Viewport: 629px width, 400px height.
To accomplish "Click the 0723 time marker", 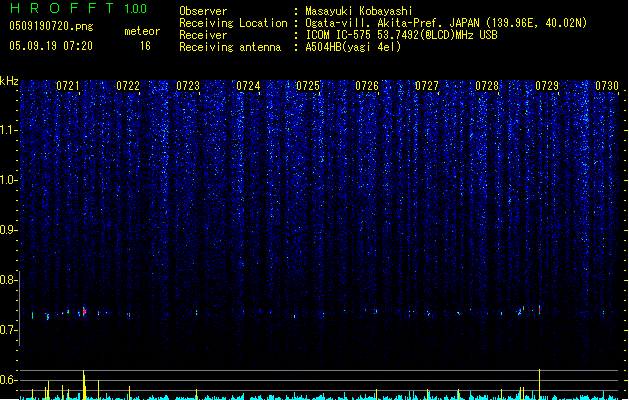I will pos(188,86).
